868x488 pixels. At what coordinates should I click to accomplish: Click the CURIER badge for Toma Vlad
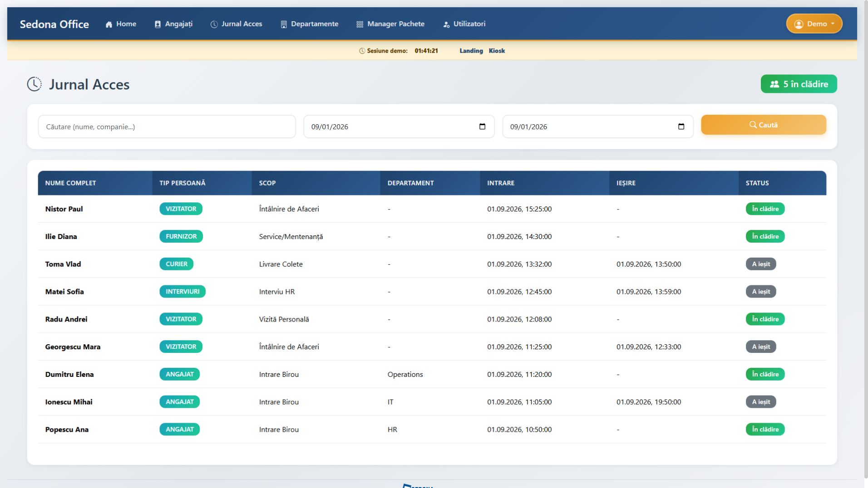coord(176,264)
